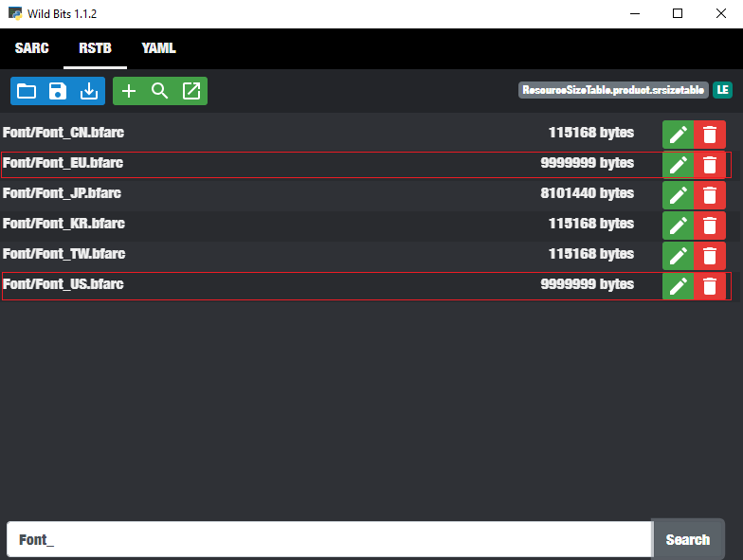Select the Font/Font_EU.bfarc row name
This screenshot has width=743, height=560.
pyautogui.click(x=63, y=163)
